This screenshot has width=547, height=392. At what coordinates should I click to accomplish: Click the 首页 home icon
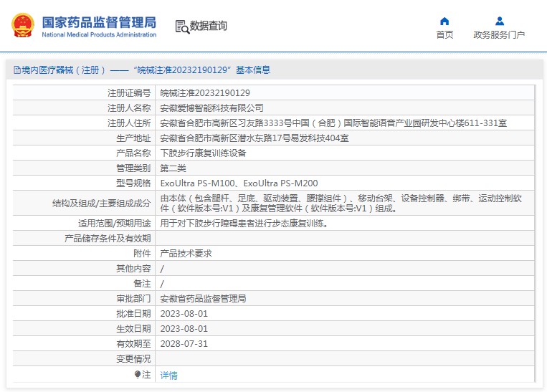click(444, 21)
